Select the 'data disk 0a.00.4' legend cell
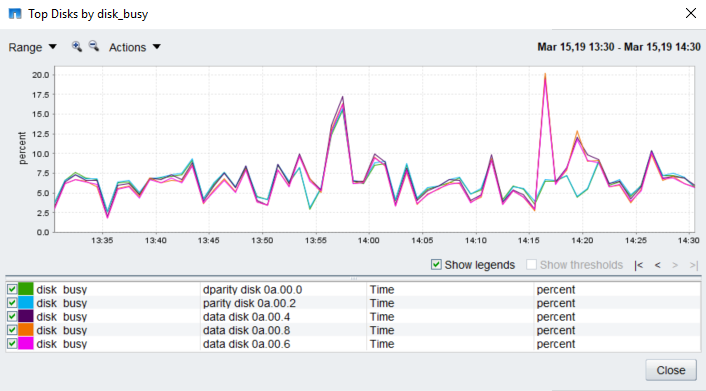 [283, 316]
